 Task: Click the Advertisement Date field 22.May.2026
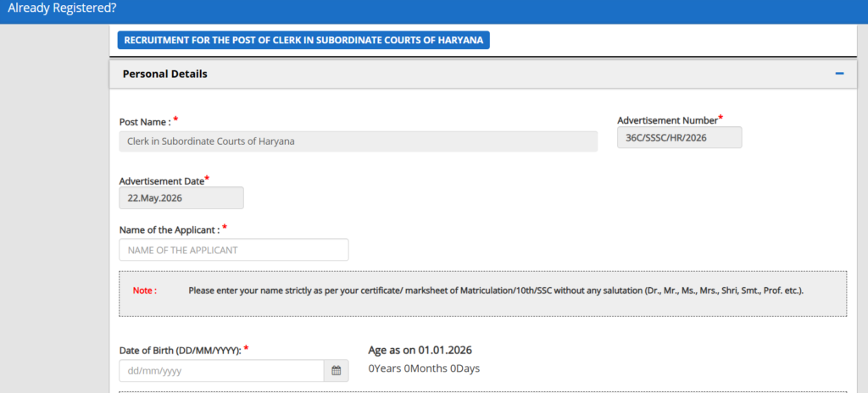point(181,197)
